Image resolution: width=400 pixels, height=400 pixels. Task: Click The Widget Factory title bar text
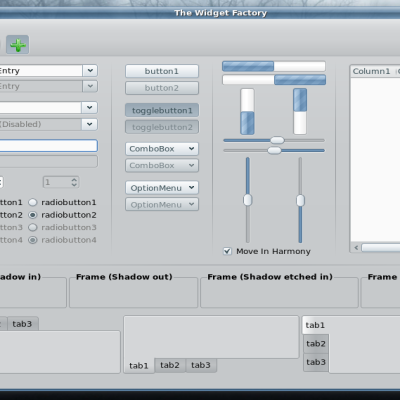coord(220,13)
